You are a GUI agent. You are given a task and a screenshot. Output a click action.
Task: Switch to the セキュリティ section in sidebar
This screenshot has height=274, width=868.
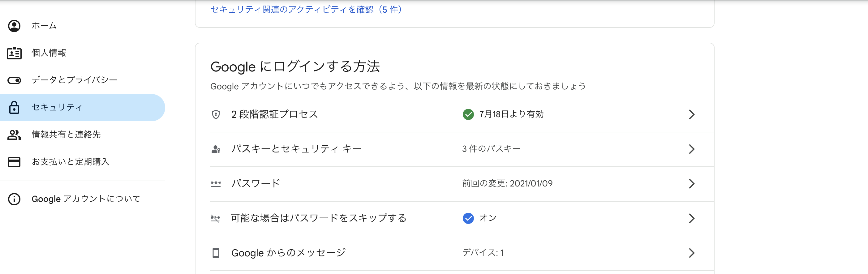tap(57, 108)
